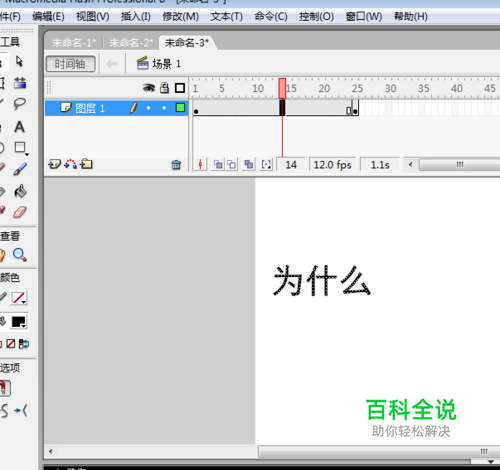Open the 窗口(W) menu
The width and height of the screenshot is (500, 470).
(x=364, y=16)
